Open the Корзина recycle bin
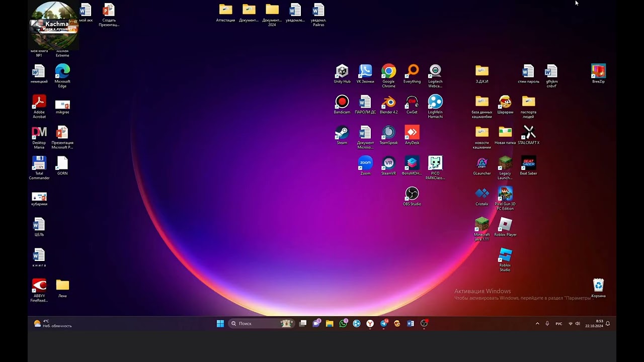Image resolution: width=644 pixels, height=362 pixels. [x=598, y=289]
